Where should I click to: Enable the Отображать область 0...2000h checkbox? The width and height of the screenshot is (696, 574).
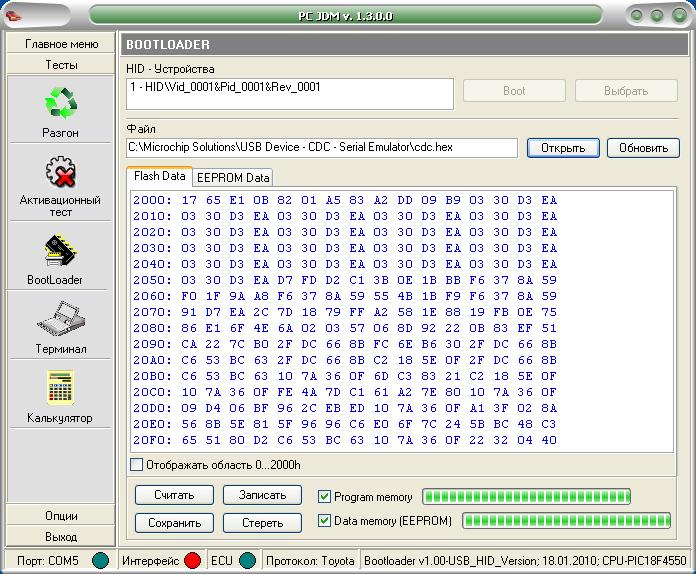pyautogui.click(x=137, y=465)
